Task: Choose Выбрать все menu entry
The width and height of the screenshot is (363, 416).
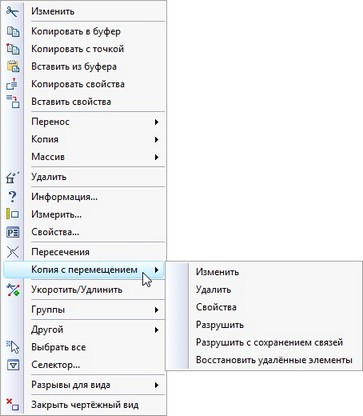Action: click(58, 347)
